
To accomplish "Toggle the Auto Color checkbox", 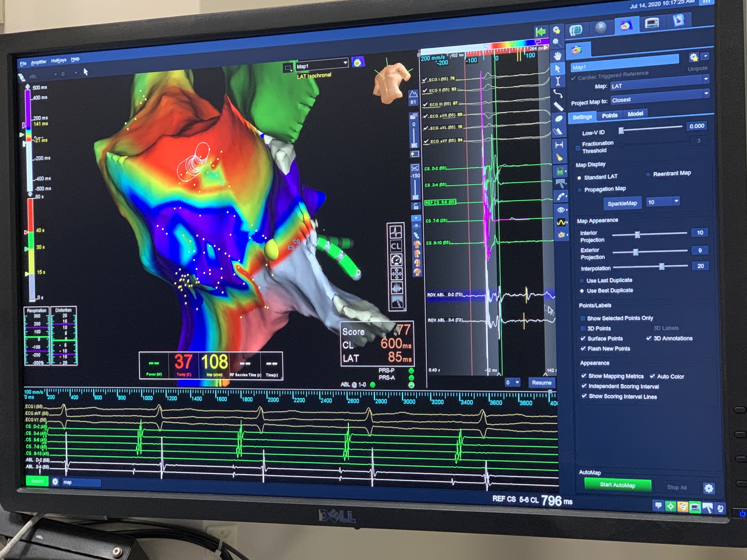I will 653,376.
